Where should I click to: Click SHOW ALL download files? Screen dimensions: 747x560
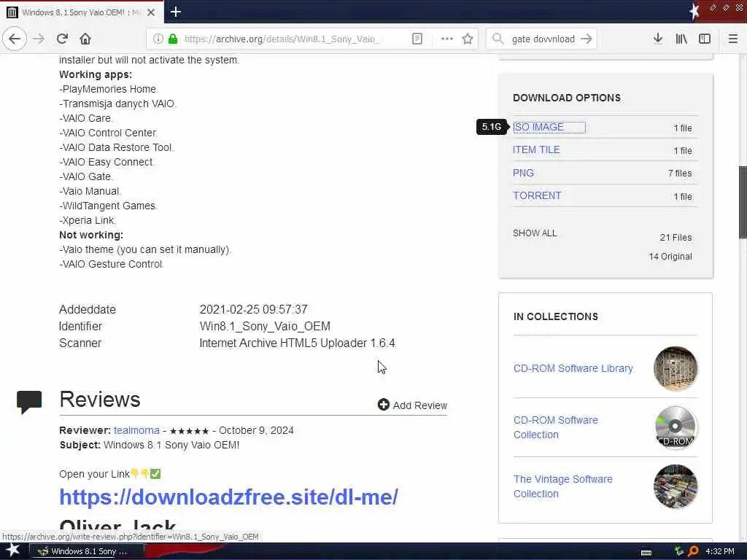535,233
